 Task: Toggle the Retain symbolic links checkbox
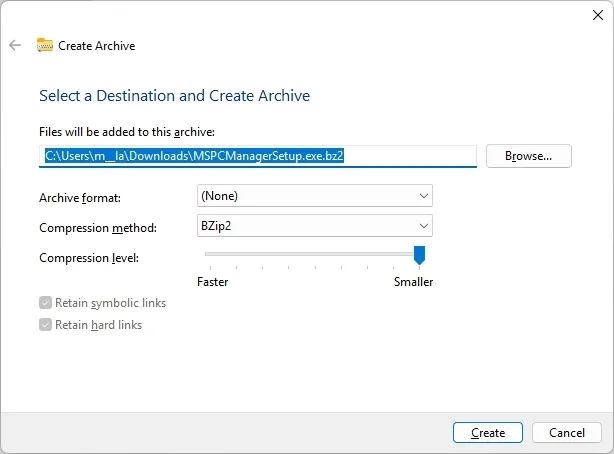(45, 303)
